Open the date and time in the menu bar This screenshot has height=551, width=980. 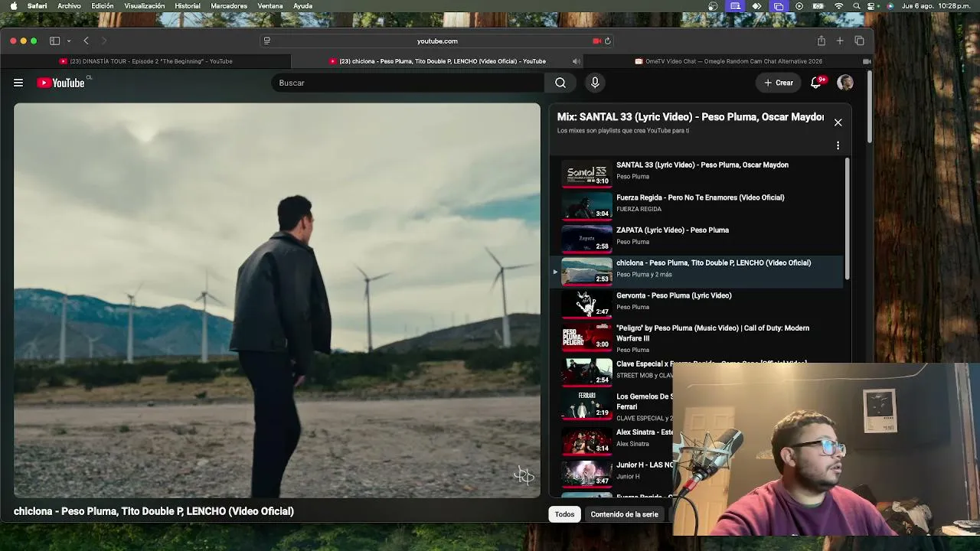(x=936, y=6)
